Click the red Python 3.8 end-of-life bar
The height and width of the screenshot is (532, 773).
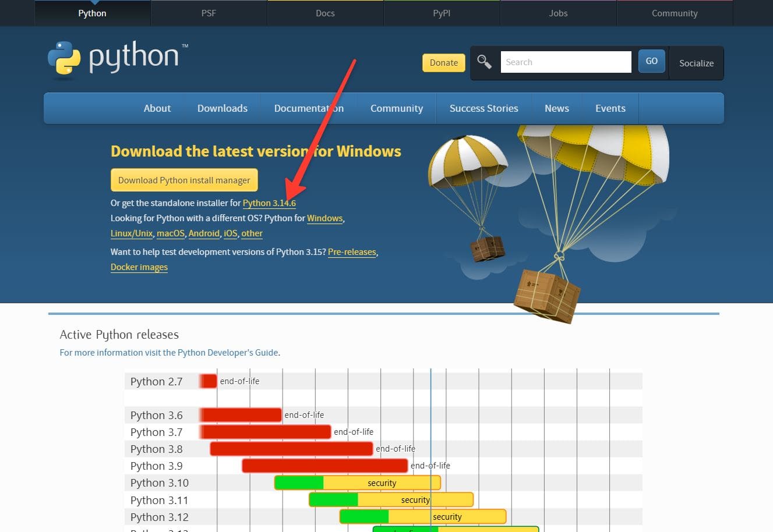pyautogui.click(x=291, y=449)
